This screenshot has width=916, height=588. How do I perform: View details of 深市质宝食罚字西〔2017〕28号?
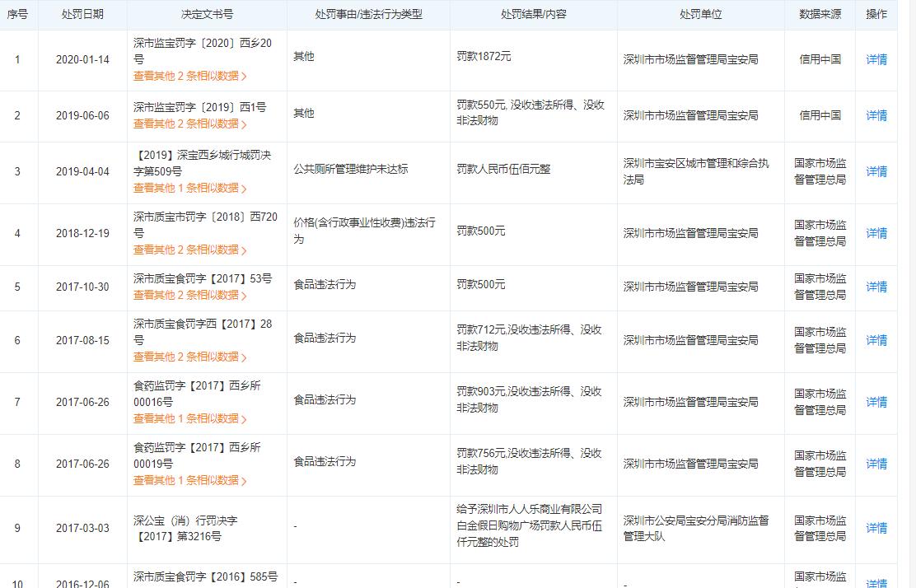click(x=876, y=340)
